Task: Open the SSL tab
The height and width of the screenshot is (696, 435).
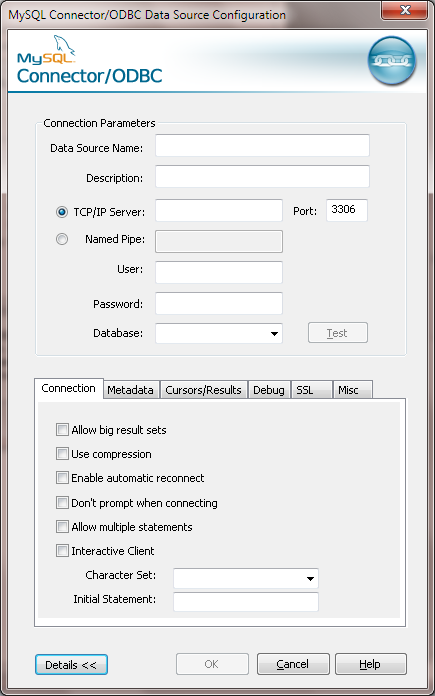Action: 311,390
